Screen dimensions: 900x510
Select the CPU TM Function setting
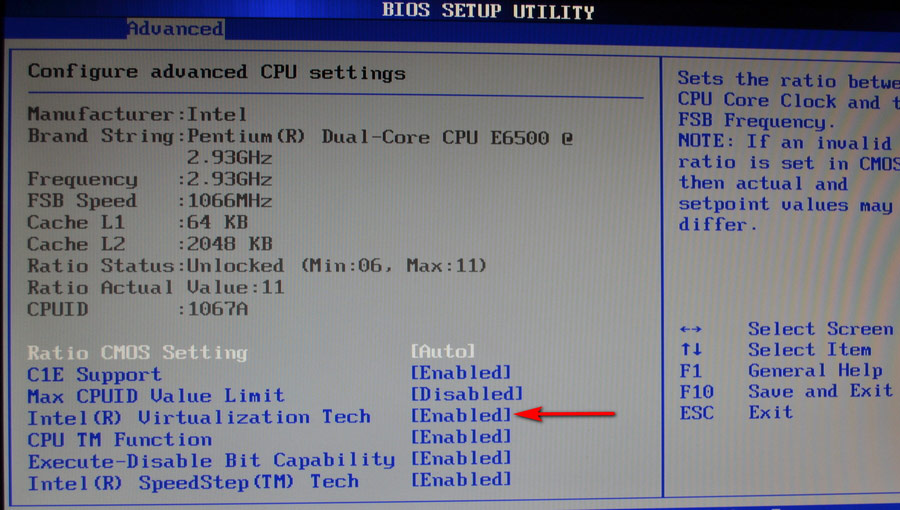pos(119,439)
